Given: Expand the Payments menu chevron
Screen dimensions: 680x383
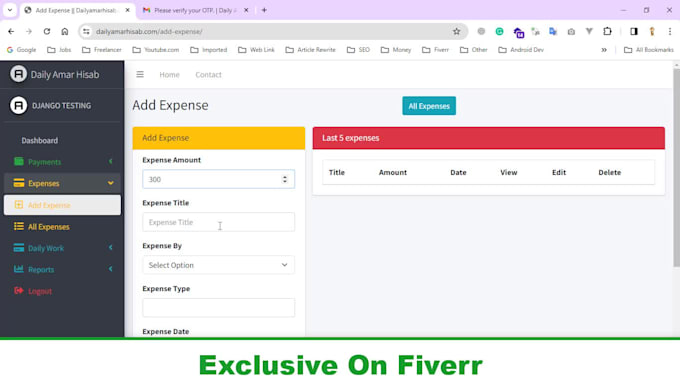Looking at the screenshot, I should click(x=111, y=161).
